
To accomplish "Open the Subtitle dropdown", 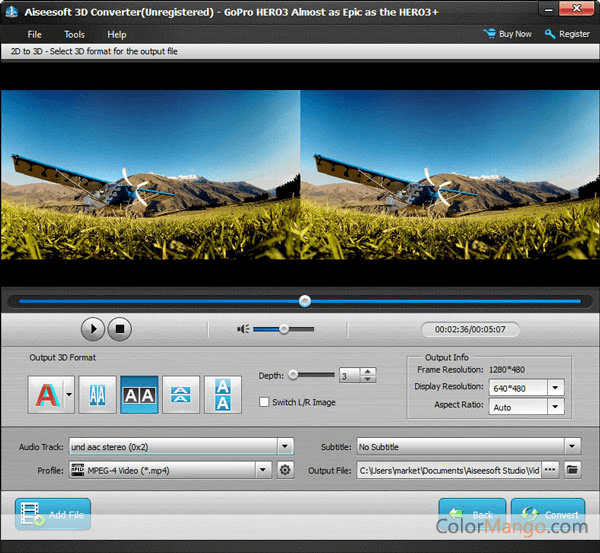I will click(x=572, y=447).
